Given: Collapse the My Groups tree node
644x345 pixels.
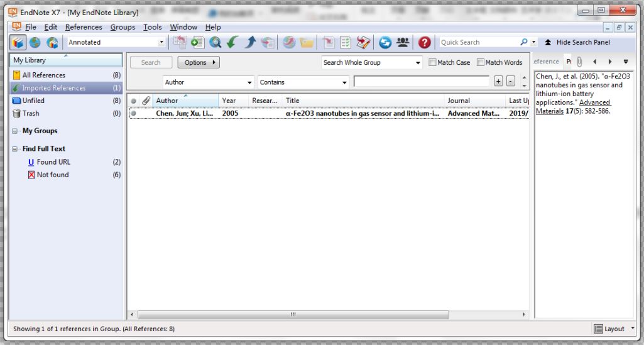Looking at the screenshot, I should click(x=15, y=131).
